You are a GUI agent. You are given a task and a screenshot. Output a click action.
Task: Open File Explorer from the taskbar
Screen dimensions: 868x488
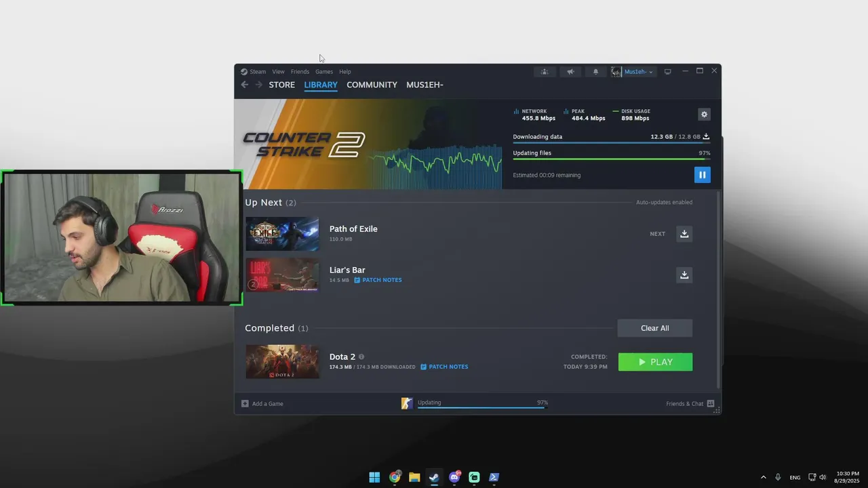click(414, 477)
